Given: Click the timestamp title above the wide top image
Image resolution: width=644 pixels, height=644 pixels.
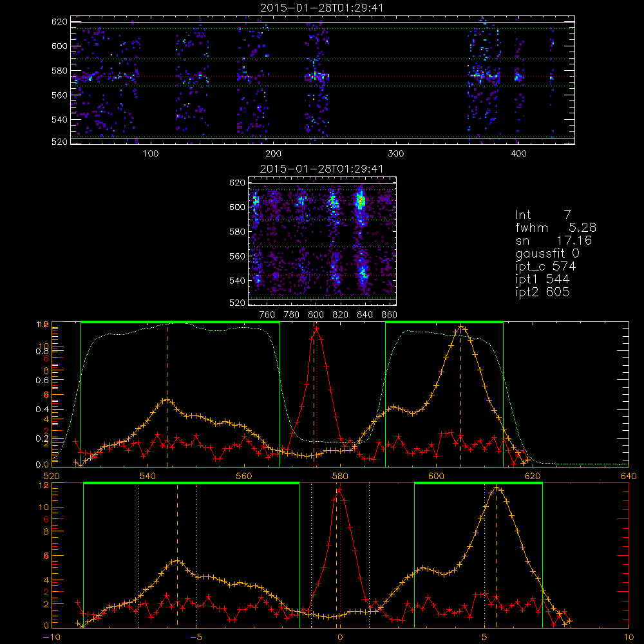Looking at the screenshot, I should pyautogui.click(x=322, y=8).
